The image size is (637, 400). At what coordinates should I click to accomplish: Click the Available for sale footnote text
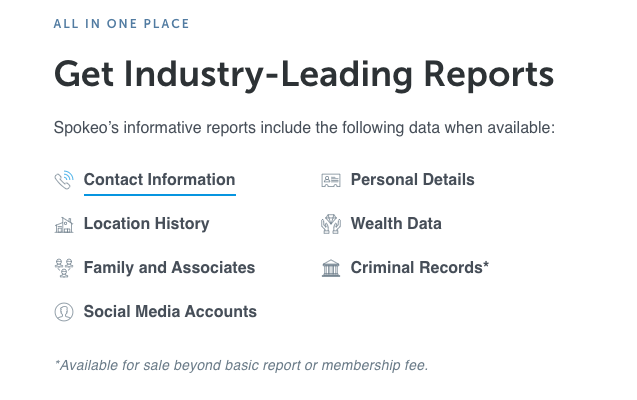pyautogui.click(x=241, y=365)
